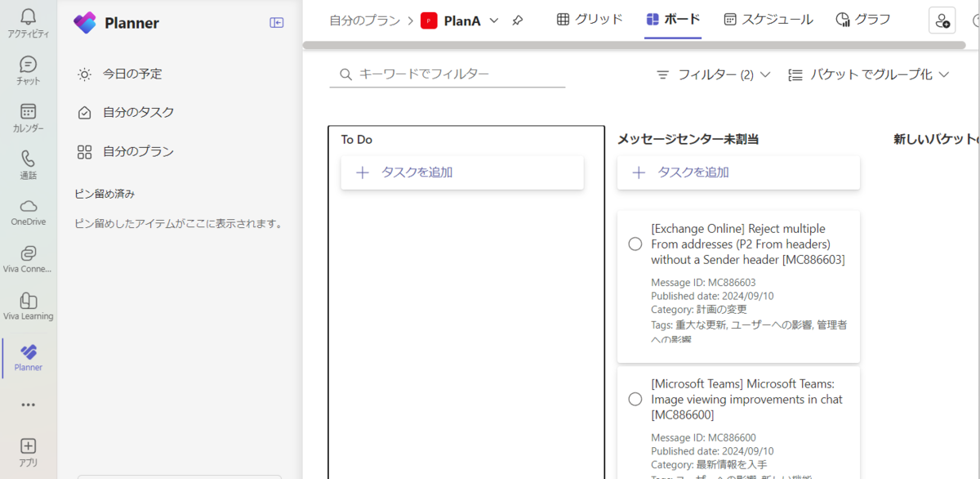The image size is (980, 479).
Task: Click the Planner logo in the sidebar header
Action: click(85, 23)
